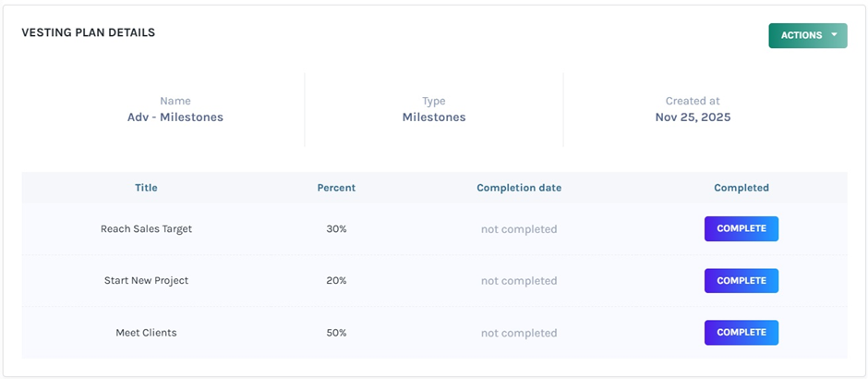868x379 pixels.
Task: Complete the Meet Clients milestone
Action: (741, 332)
